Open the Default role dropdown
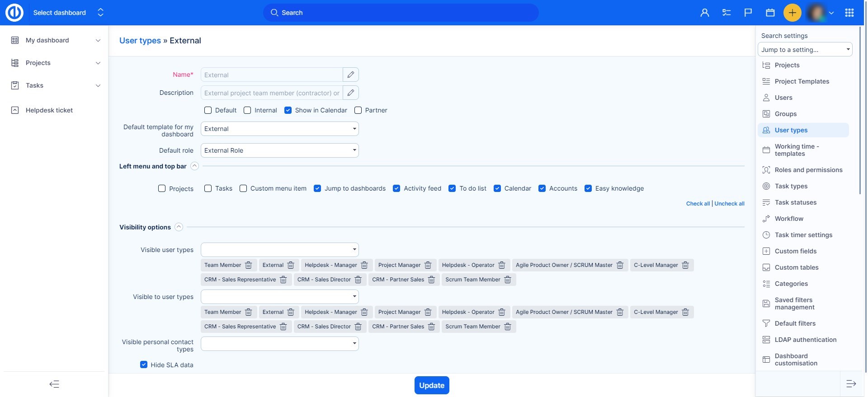The image size is (868, 397). (x=279, y=150)
